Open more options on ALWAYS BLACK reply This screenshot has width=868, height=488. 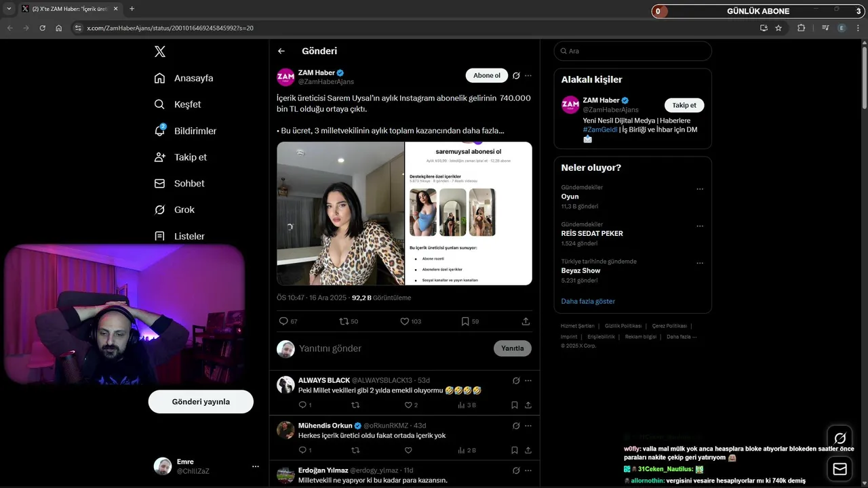pos(528,380)
